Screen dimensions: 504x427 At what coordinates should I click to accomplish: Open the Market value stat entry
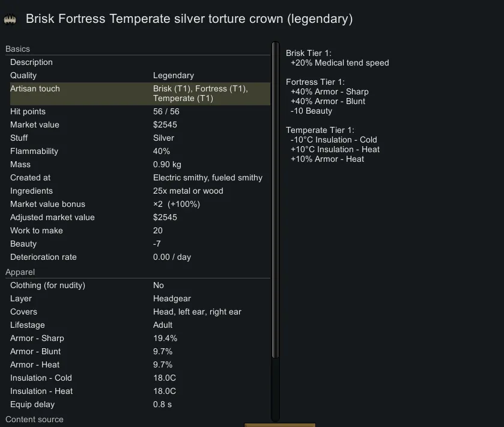(139, 125)
